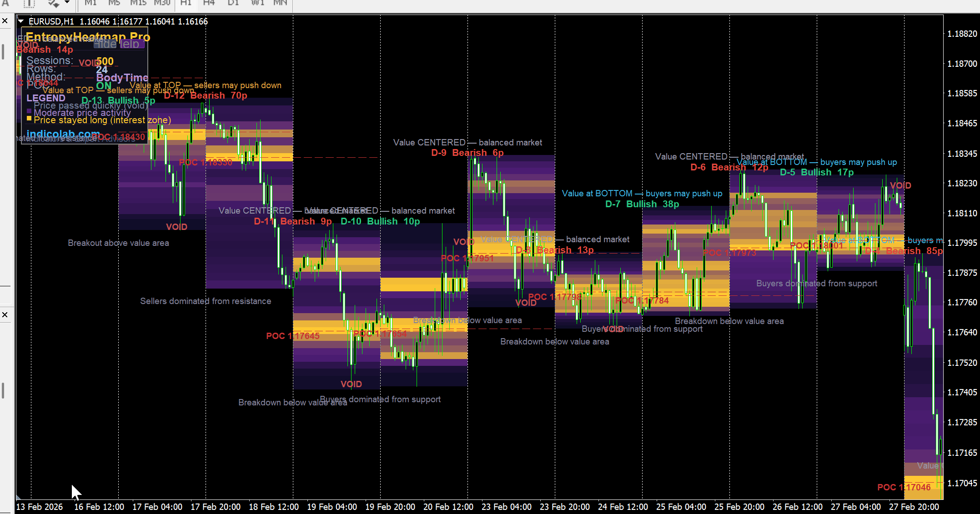The height and width of the screenshot is (514, 980).
Task: Open the indicolab.com link
Action: 63,134
